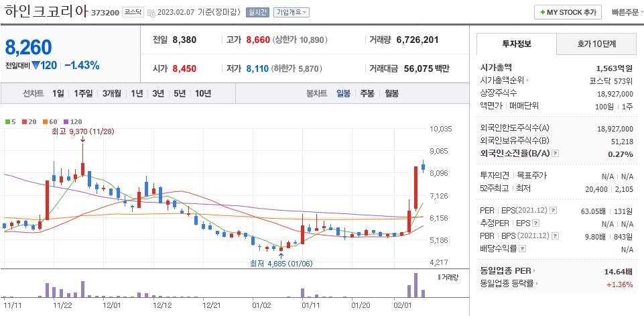Select 5년 line chart period
Viewport: 644px width, 316px height.
point(180,93)
